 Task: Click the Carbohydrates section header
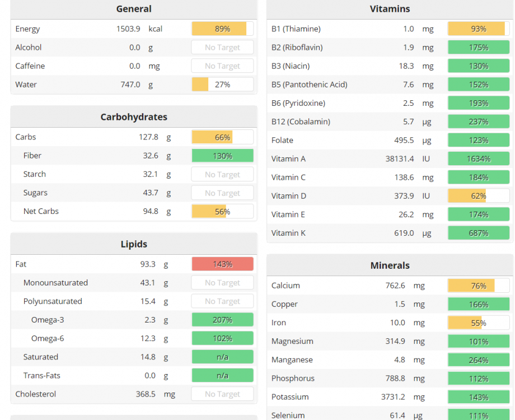click(134, 117)
